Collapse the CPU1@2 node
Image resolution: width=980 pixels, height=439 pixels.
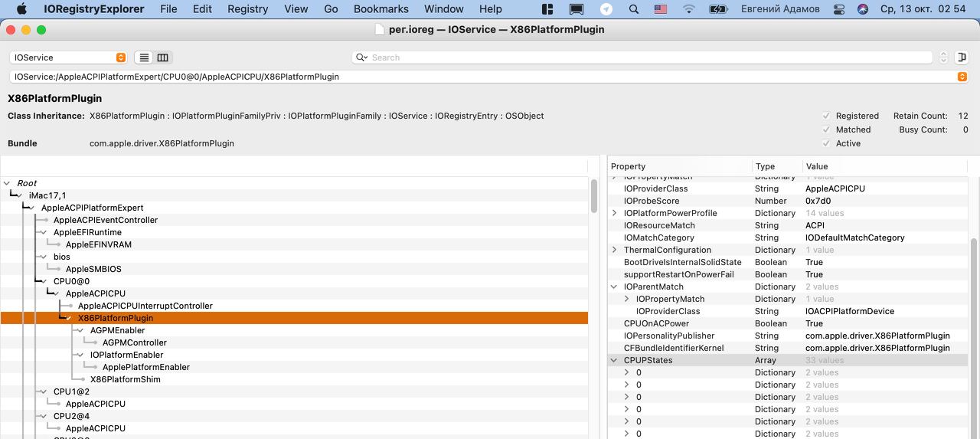(45, 391)
